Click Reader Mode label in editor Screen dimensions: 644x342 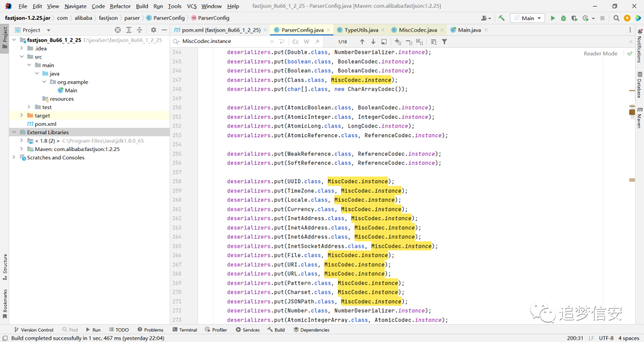[600, 54]
